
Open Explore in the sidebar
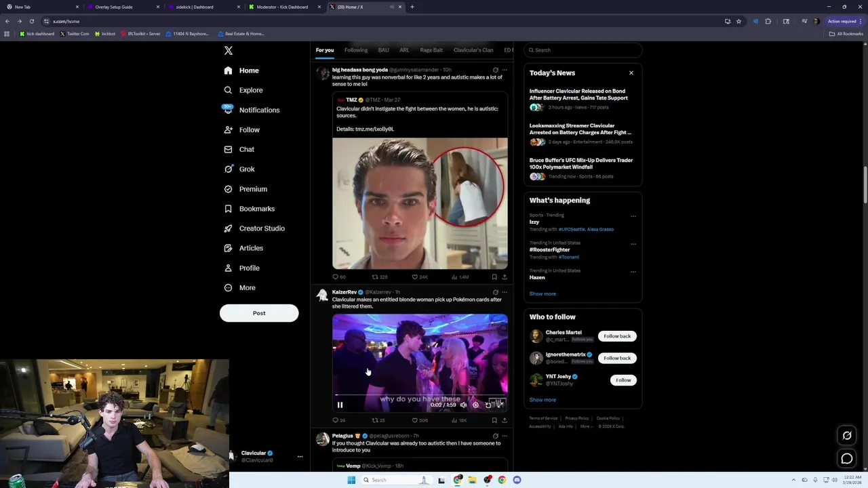243,90
